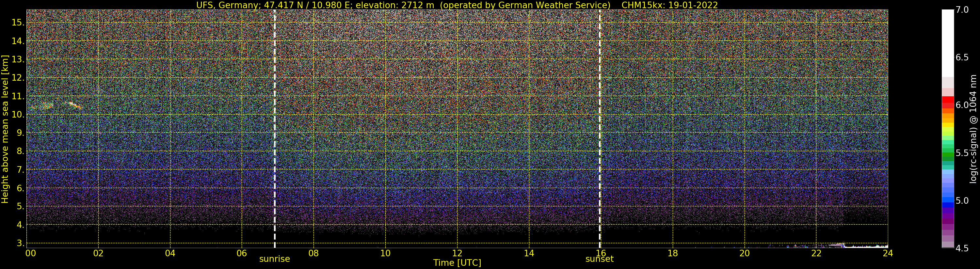Click the time axis tick '08'

tap(313, 253)
